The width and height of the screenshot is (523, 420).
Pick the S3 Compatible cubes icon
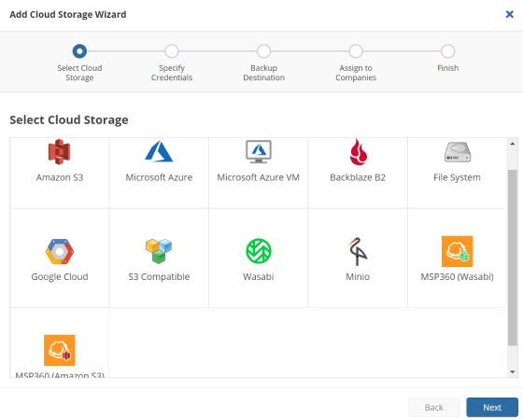tap(159, 251)
